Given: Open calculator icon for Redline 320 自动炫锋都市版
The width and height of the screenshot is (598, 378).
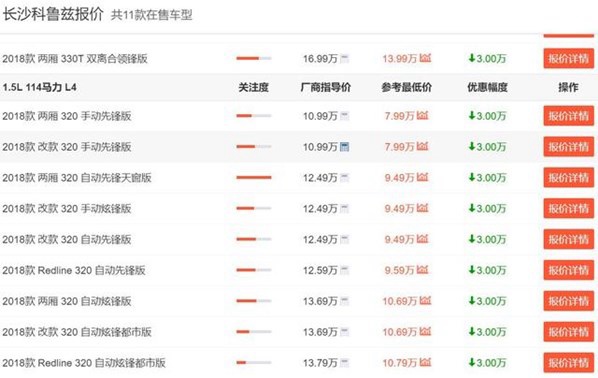Looking at the screenshot, I should tap(344, 363).
